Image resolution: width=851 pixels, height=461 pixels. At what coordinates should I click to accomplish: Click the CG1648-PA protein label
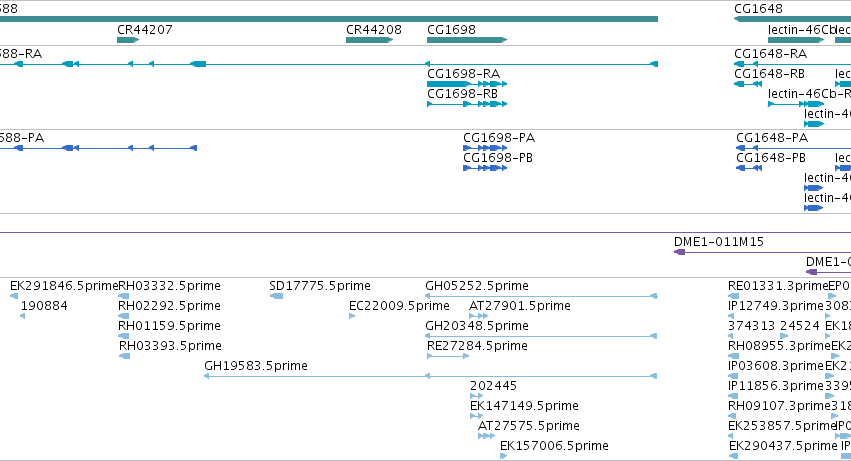(772, 138)
